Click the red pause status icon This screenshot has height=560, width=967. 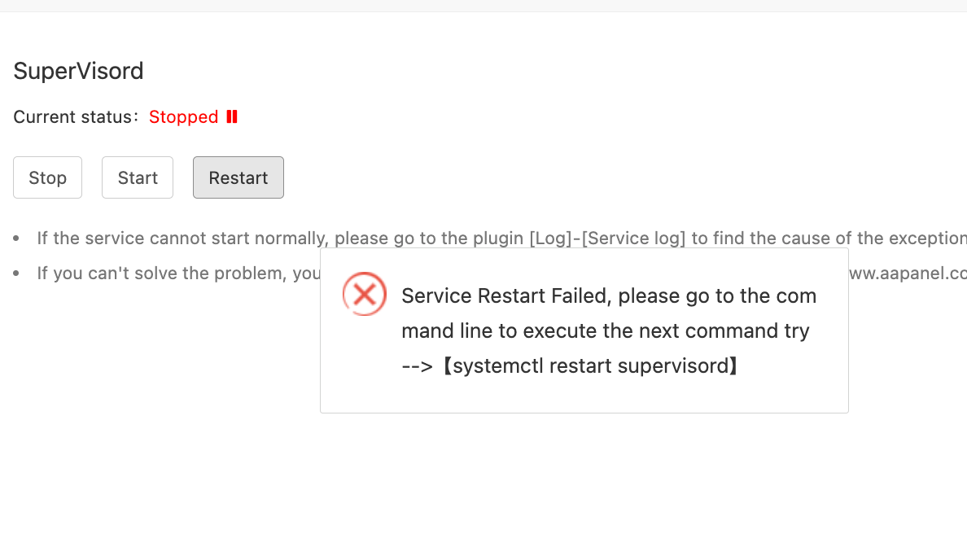coord(232,117)
